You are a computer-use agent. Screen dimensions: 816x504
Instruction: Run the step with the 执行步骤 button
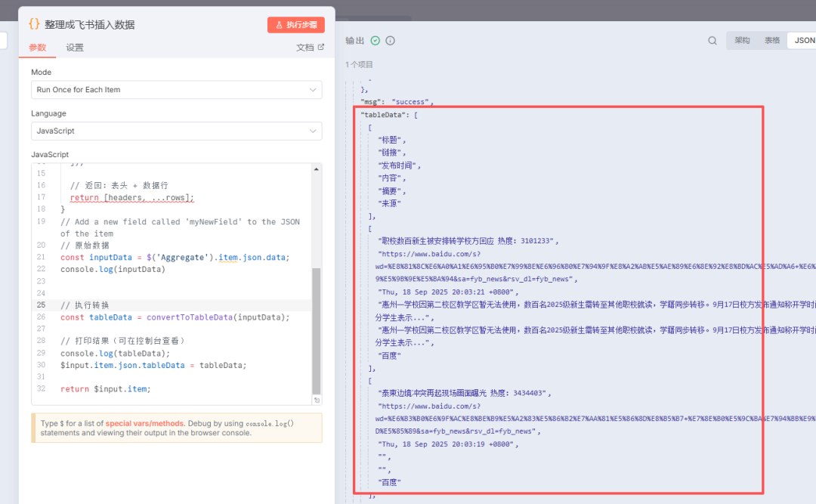pos(295,24)
